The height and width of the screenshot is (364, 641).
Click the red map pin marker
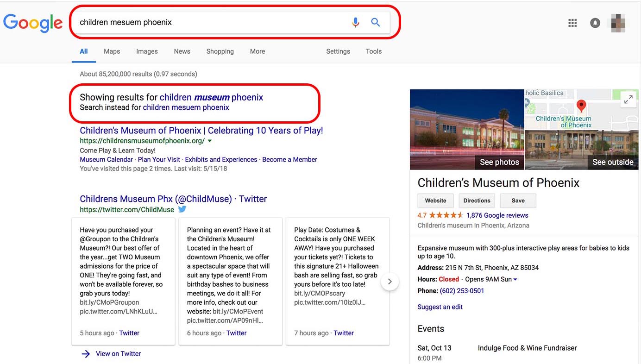581,106
